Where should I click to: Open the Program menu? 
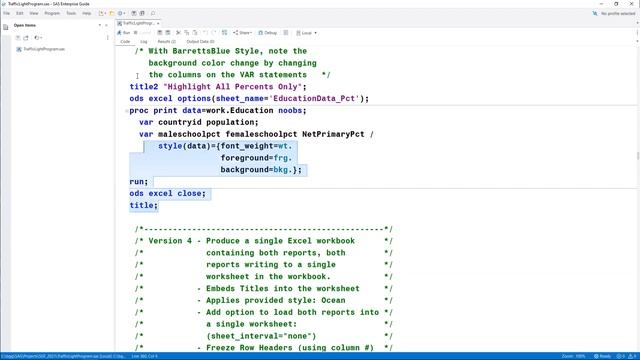[x=52, y=13]
